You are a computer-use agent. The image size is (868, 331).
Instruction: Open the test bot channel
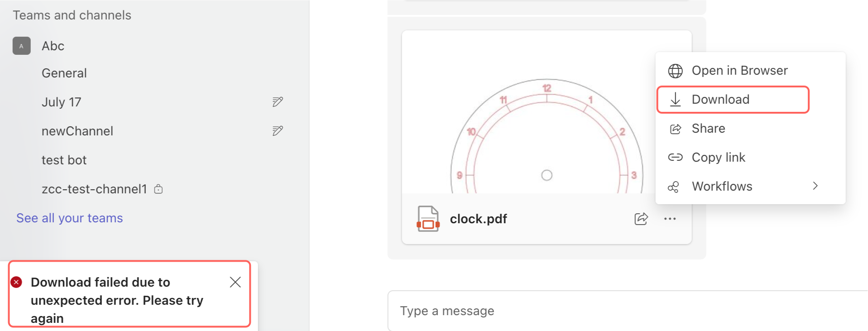(64, 160)
